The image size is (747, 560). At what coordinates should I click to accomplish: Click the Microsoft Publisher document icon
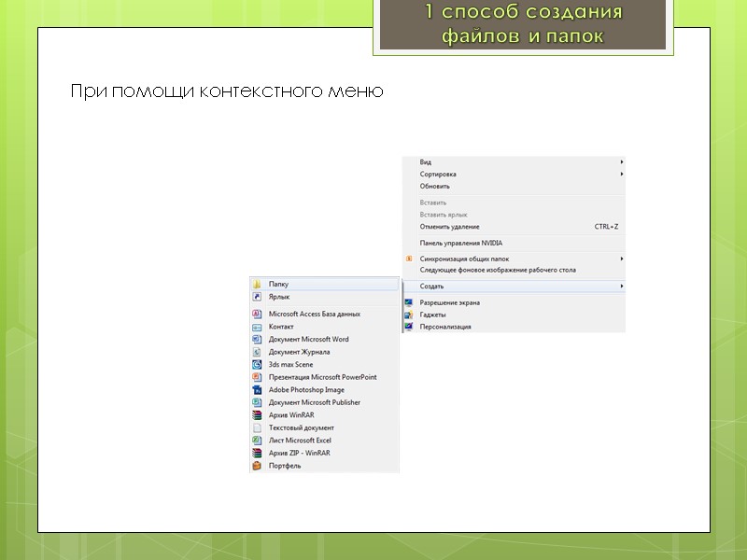click(257, 402)
